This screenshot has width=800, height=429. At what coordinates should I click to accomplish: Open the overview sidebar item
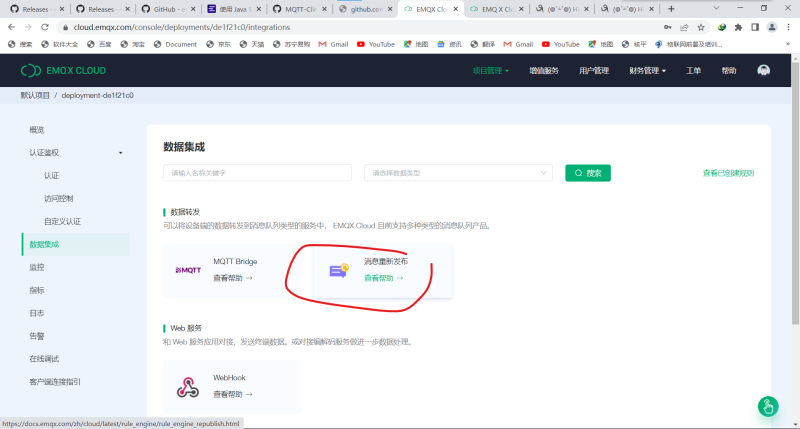[x=37, y=130]
